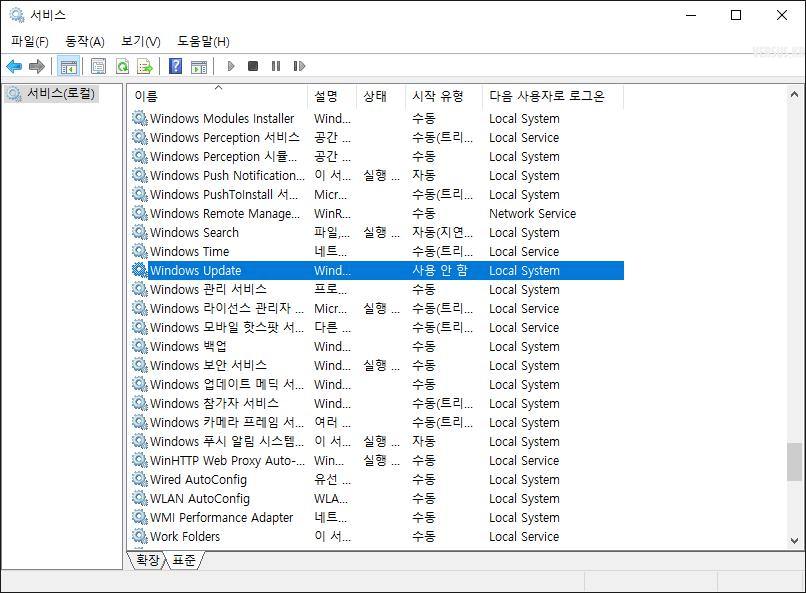Screen dimensions: 806x593
Task: Click the Refresh toolbar icon
Action: [x=122, y=66]
